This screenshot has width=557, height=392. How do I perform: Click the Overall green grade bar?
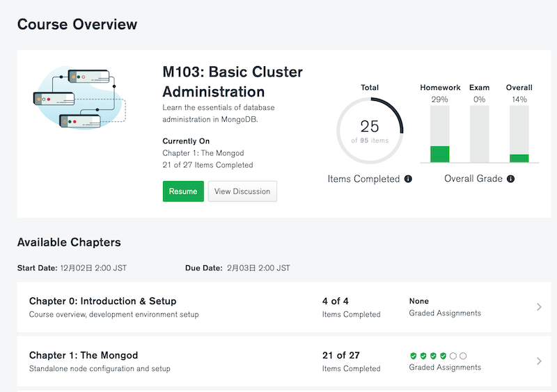pos(519,158)
